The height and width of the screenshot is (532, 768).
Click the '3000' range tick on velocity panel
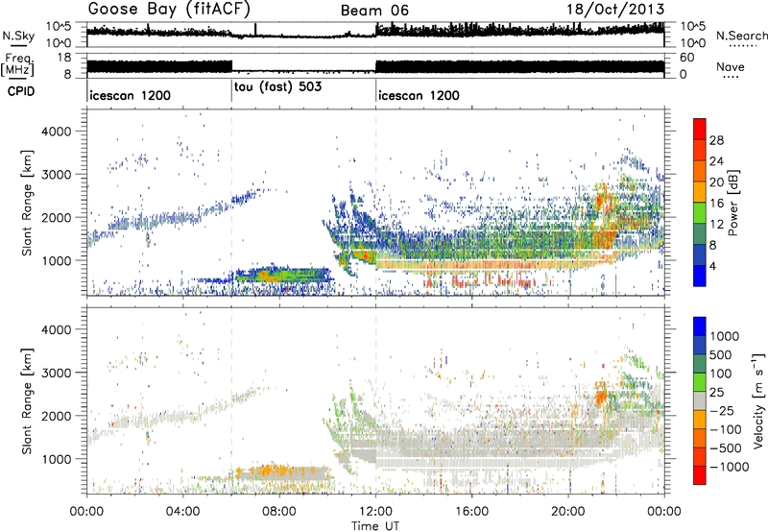pos(56,373)
